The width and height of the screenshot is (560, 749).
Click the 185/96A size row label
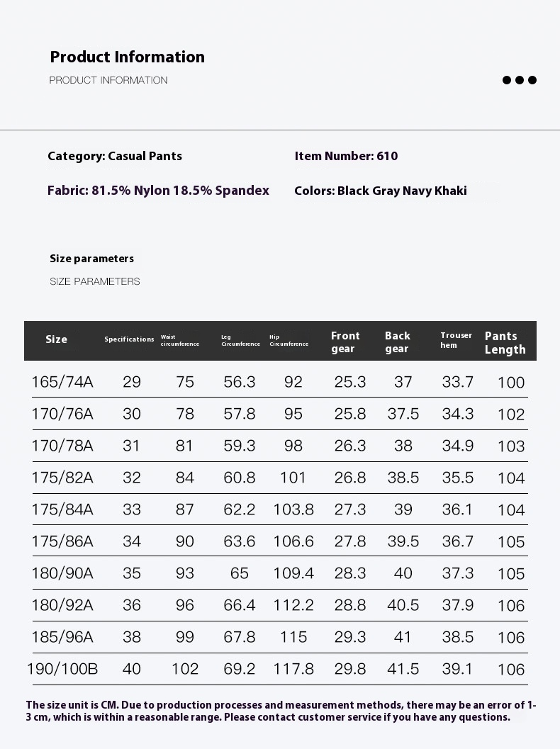coord(62,637)
